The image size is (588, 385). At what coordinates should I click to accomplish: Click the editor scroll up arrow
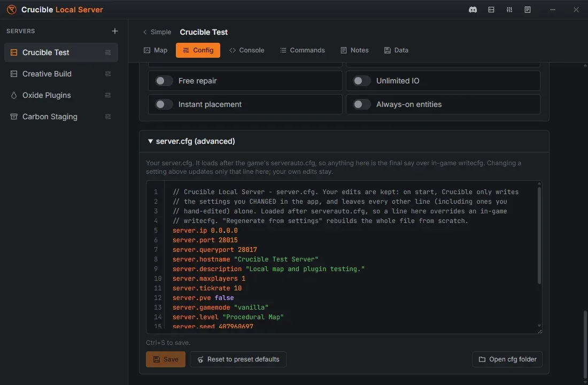539,183
